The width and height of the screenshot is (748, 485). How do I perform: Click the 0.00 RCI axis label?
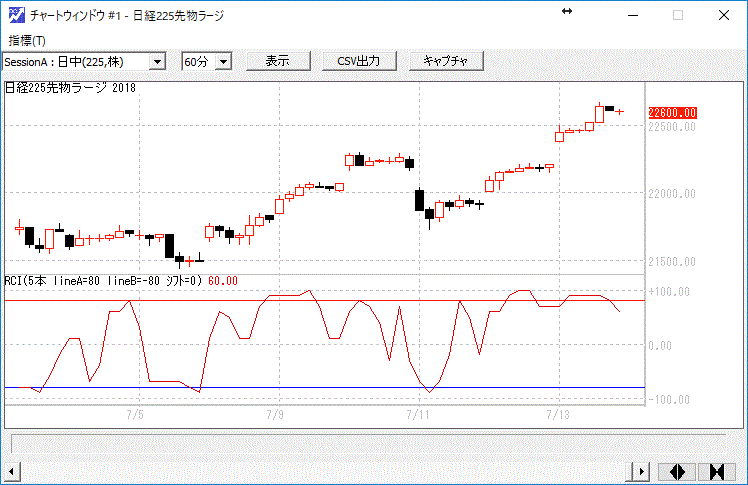660,346
